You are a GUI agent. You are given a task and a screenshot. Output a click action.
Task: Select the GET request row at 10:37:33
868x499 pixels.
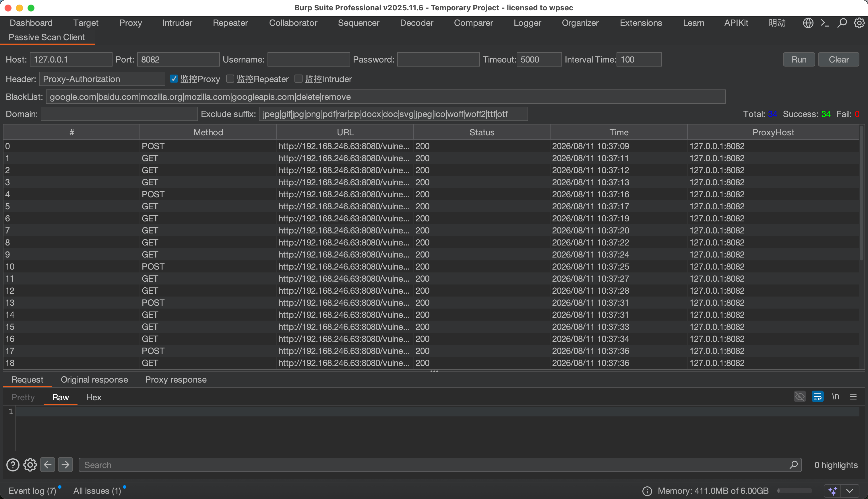click(431, 327)
